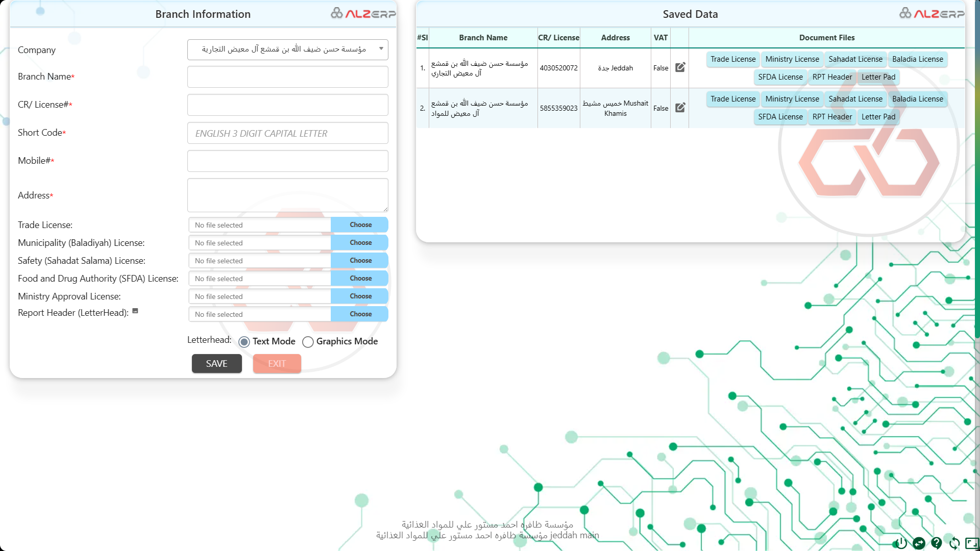Open the help question mark icon
980x551 pixels.
point(937,543)
